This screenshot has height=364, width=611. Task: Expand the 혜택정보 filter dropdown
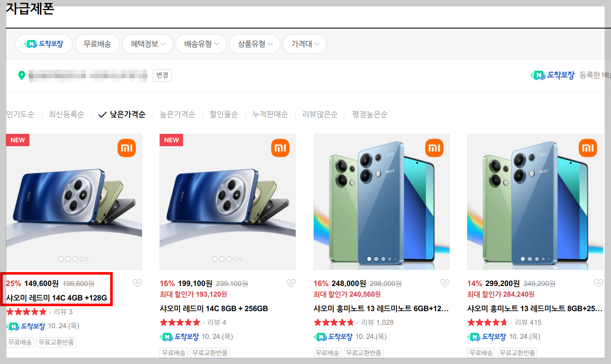pos(148,44)
